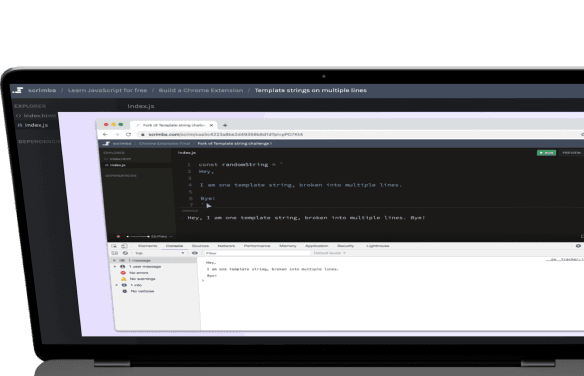Viewport: 584px width, 376px height.
Task: Click the red record dot
Action: 118,236
